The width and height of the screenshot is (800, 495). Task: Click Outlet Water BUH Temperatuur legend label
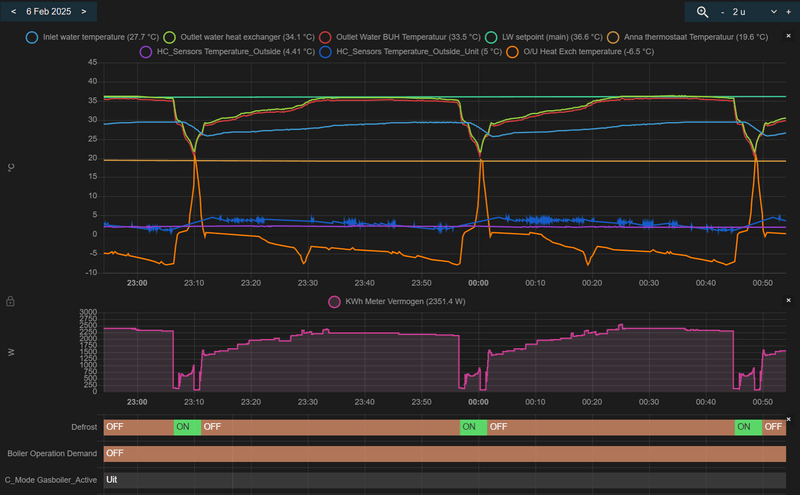coord(408,37)
